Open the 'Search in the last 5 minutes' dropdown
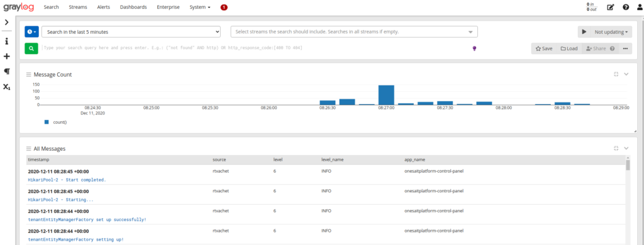 coord(131,31)
